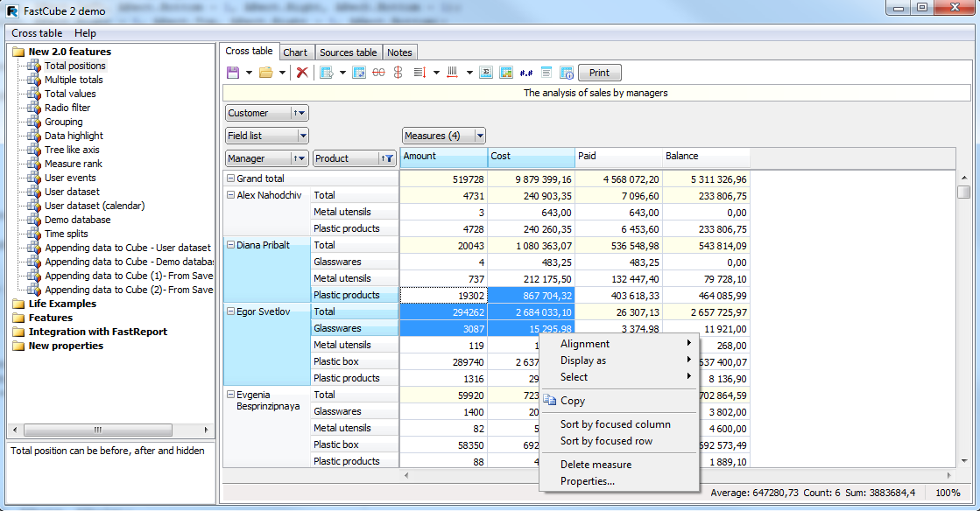
Task: Open Alignment submenu in context menu
Action: 619,344
